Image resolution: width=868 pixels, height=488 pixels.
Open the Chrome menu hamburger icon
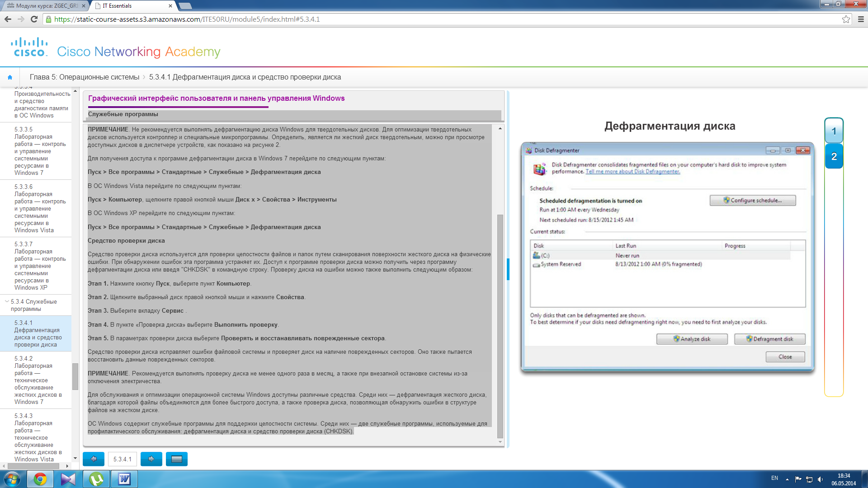pyautogui.click(x=861, y=19)
